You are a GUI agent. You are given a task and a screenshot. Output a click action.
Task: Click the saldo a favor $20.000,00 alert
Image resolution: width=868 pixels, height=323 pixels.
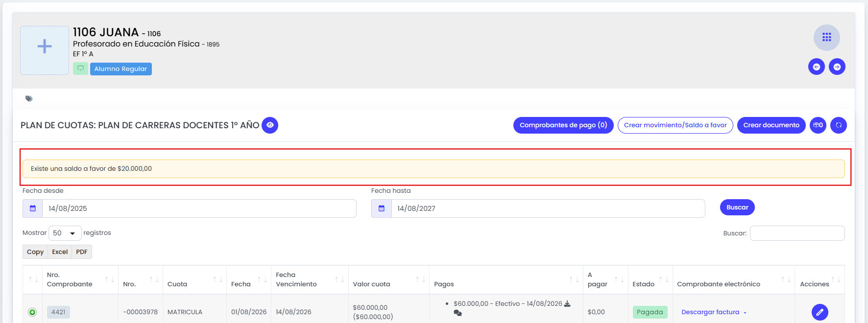(434, 169)
